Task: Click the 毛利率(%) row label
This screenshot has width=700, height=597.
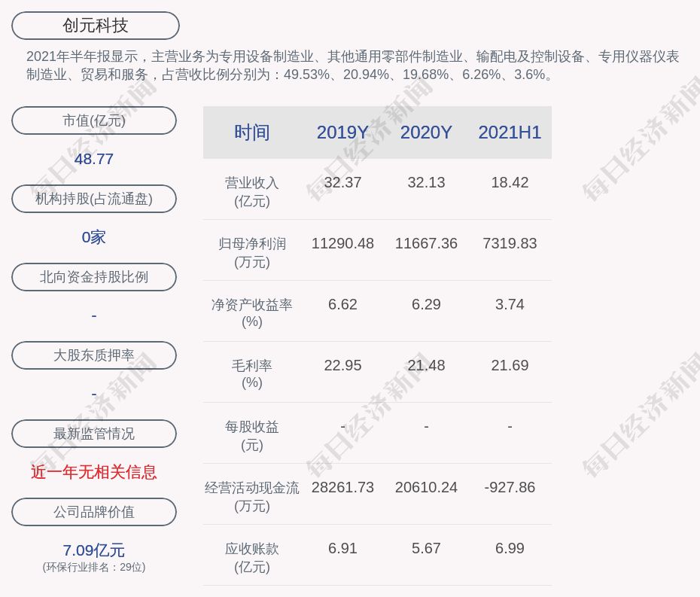Action: (x=252, y=374)
